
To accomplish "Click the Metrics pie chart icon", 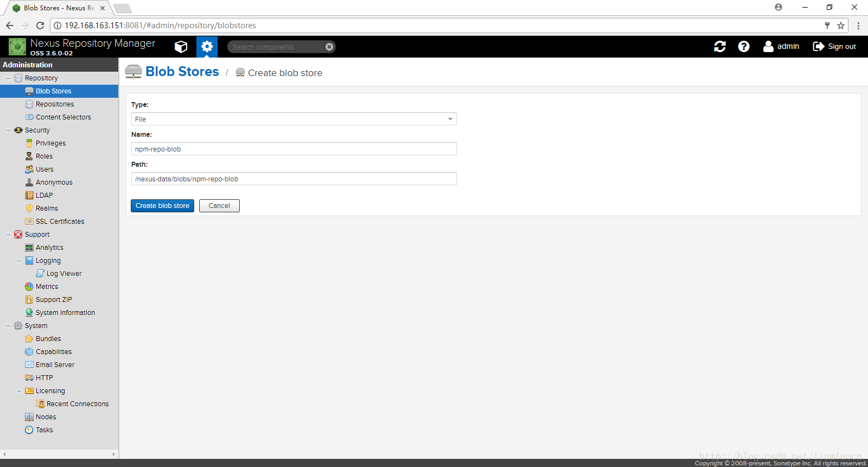I will click(29, 287).
